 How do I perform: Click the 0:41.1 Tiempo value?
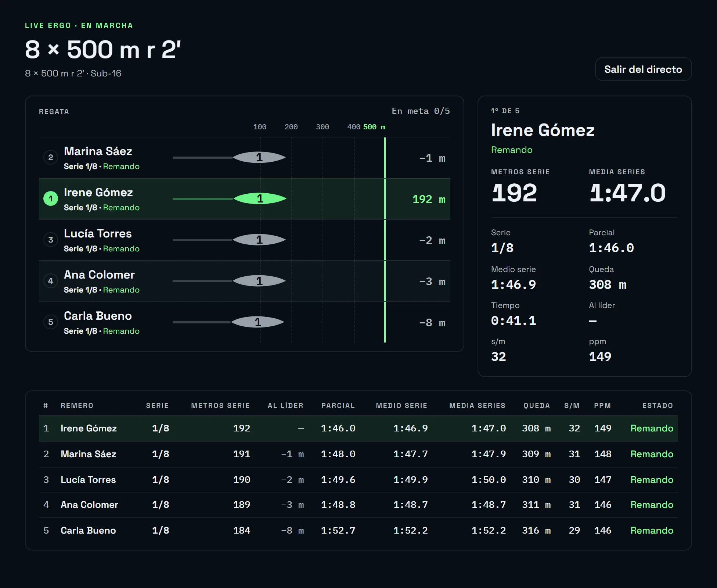[x=514, y=320]
